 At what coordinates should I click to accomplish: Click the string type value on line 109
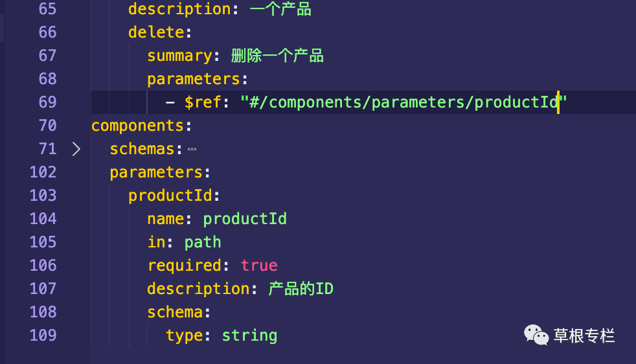[x=249, y=336]
